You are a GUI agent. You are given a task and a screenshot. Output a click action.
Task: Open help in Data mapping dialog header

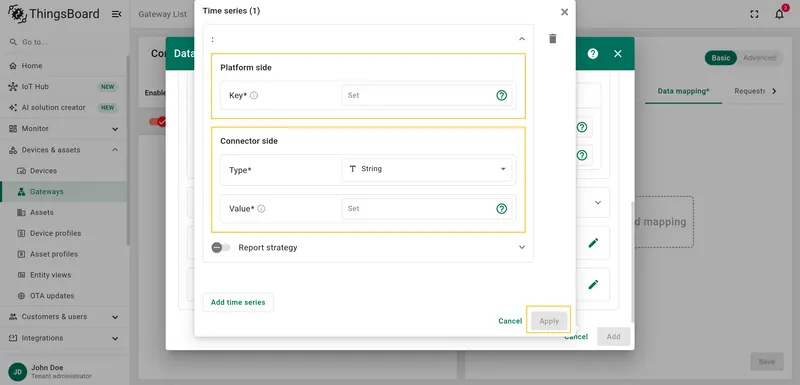[592, 54]
